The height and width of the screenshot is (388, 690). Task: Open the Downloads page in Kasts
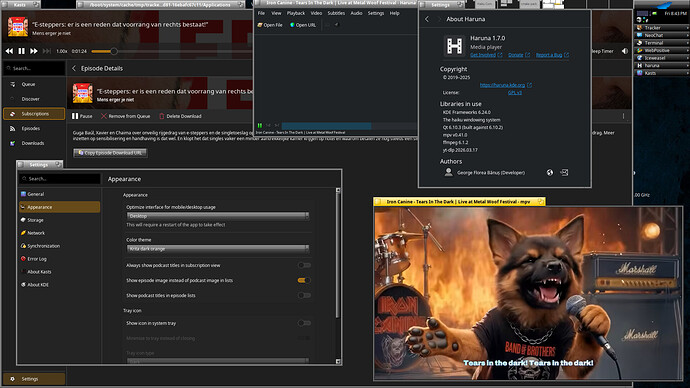click(34, 143)
